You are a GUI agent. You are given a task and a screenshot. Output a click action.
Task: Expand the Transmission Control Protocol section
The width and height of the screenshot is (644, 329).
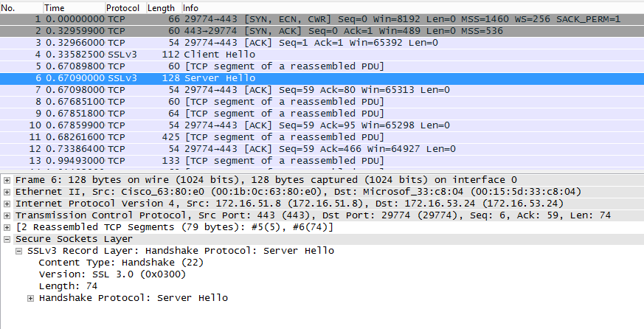pos(7,215)
